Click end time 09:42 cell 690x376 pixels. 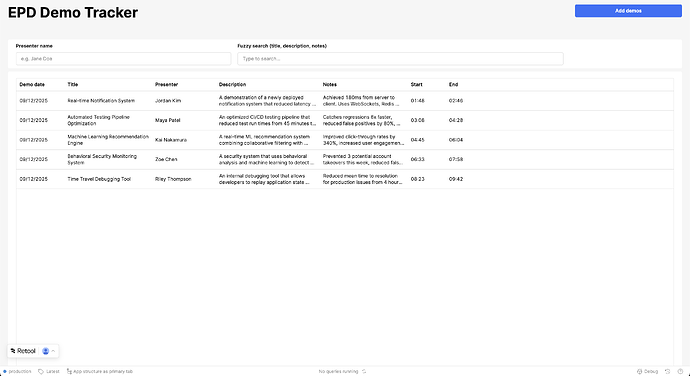[x=456, y=179]
